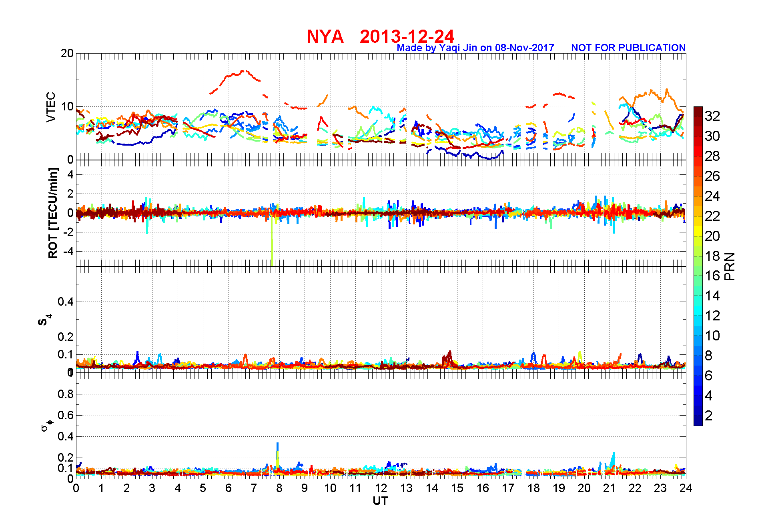Click the sigma-phi axis tick label 0.6
The width and height of the screenshot is (762, 532).
coord(66,415)
